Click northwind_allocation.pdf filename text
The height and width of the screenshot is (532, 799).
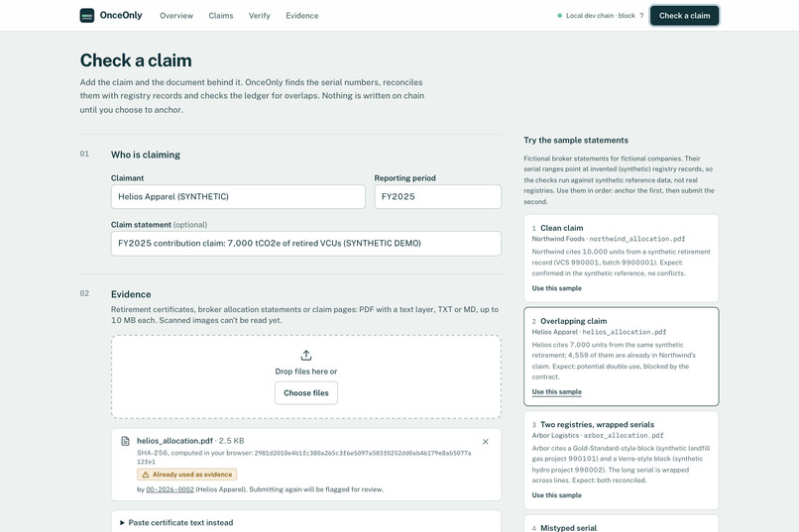pyautogui.click(x=637, y=239)
